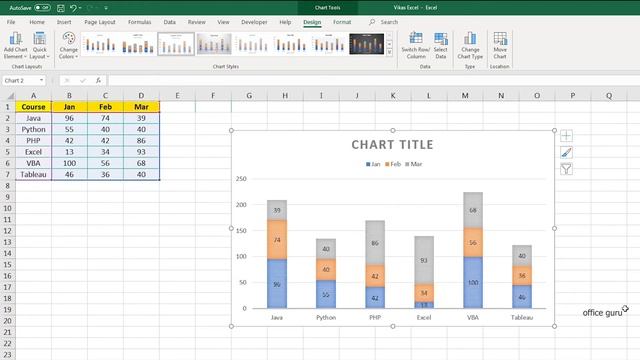640x360 pixels.
Task: Click the Undo icon
Action: [x=73, y=8]
